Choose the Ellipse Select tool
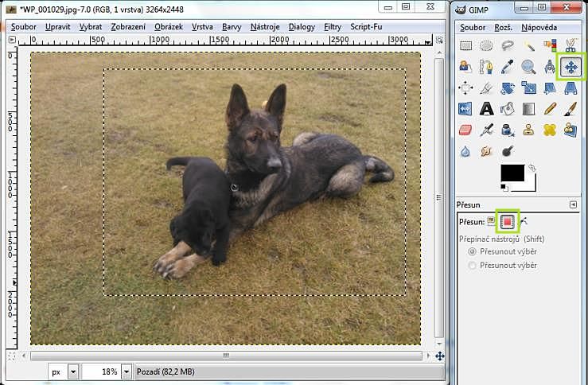Screen dimensions: 588x385 click(487, 46)
